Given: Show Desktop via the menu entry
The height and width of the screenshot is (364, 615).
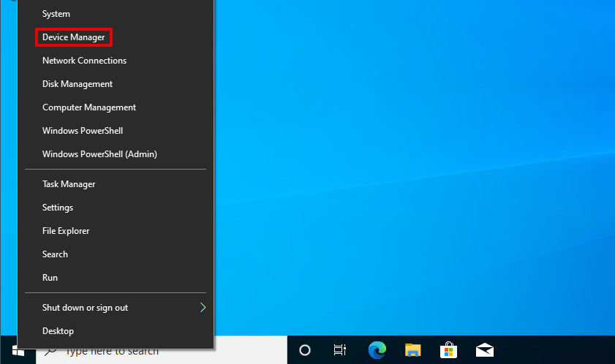Looking at the screenshot, I should [116, 331].
